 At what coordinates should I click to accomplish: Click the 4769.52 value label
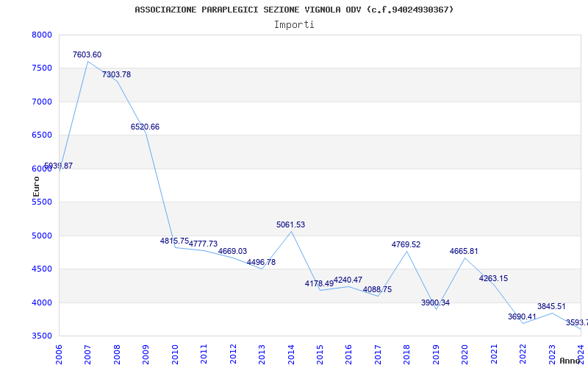click(406, 245)
